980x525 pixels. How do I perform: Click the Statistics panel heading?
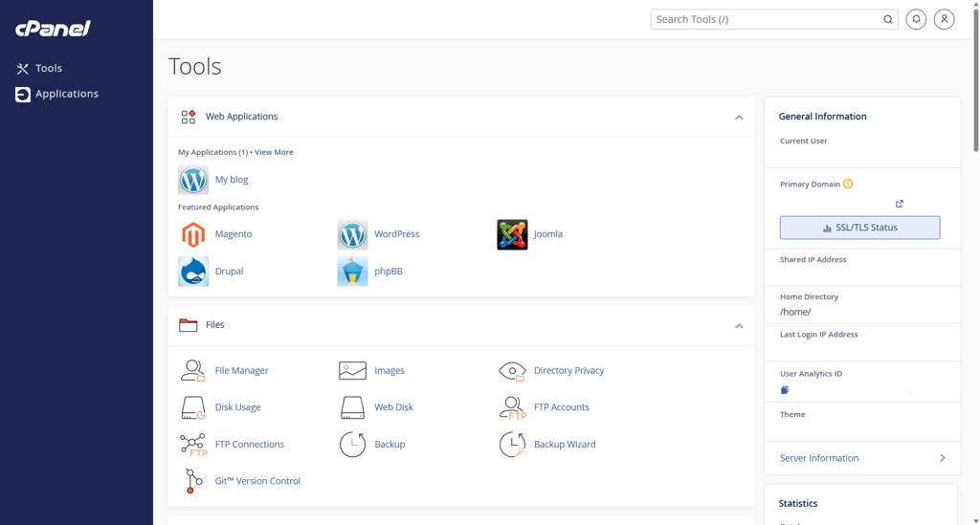pyautogui.click(x=797, y=504)
